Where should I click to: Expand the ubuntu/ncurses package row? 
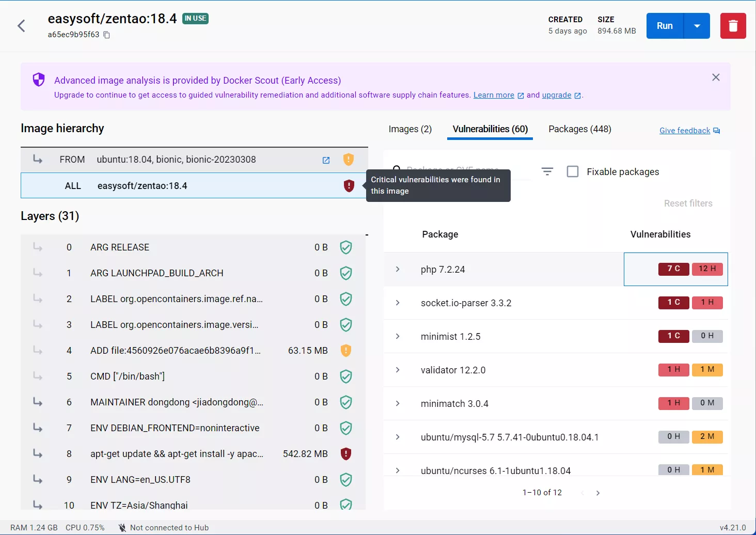coord(398,470)
